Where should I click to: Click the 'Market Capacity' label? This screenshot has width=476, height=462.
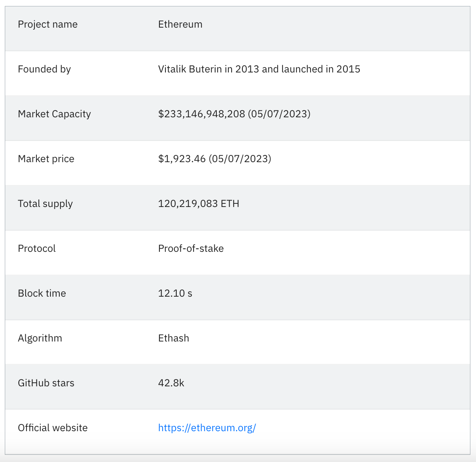point(54,114)
